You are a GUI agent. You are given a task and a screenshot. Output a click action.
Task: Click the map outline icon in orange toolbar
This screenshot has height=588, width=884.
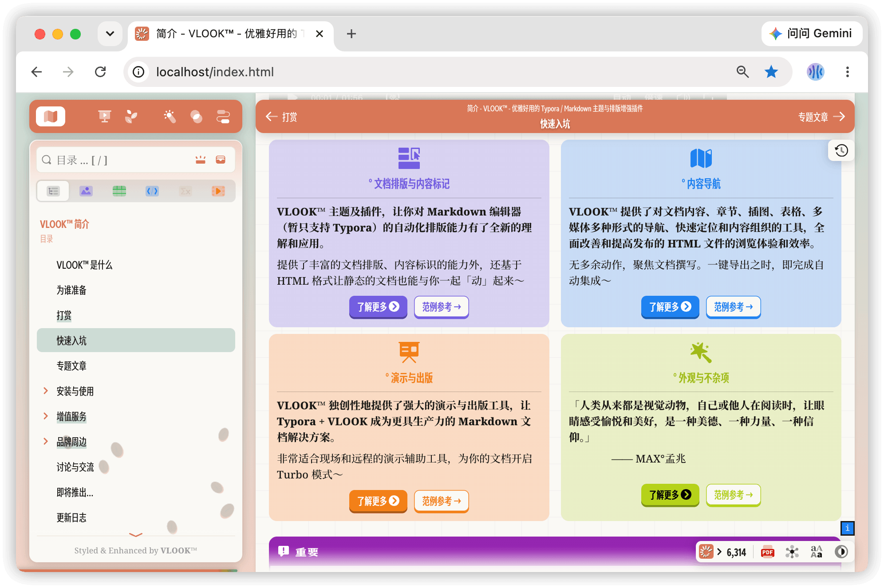pyautogui.click(x=51, y=117)
